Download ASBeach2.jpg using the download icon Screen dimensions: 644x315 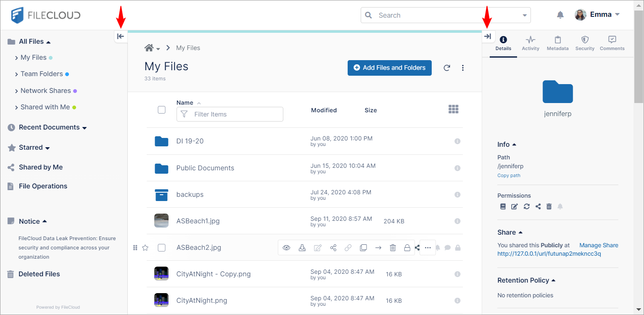302,248
